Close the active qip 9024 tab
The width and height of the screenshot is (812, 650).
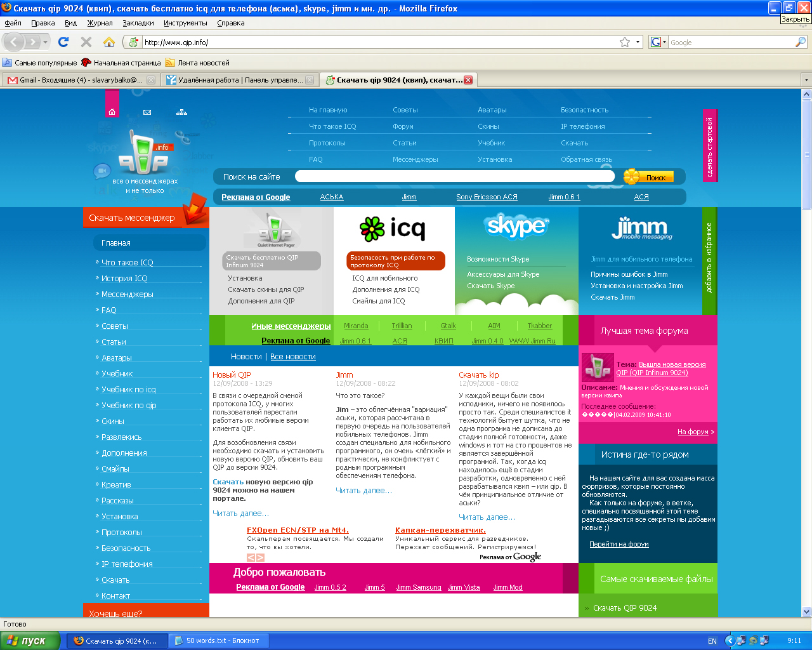click(x=468, y=80)
